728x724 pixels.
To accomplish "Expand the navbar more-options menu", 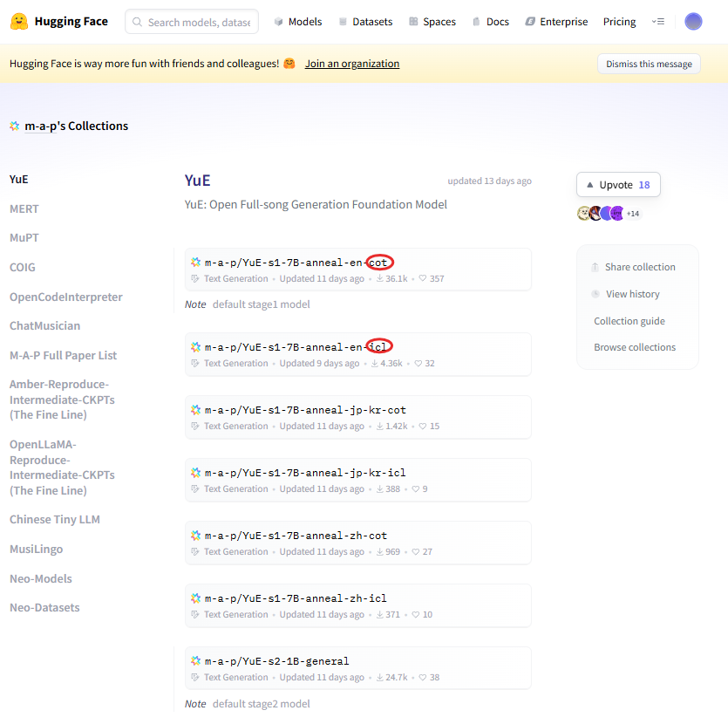I will click(x=658, y=21).
